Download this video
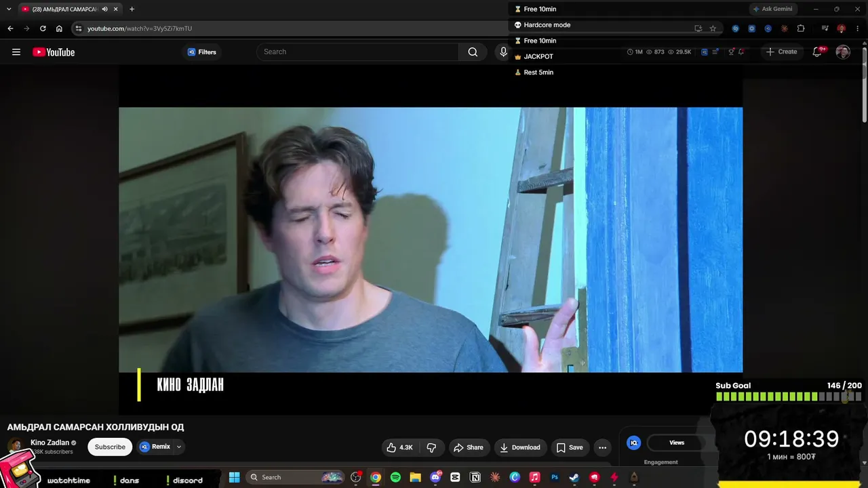This screenshot has height=488, width=868. [x=520, y=447]
